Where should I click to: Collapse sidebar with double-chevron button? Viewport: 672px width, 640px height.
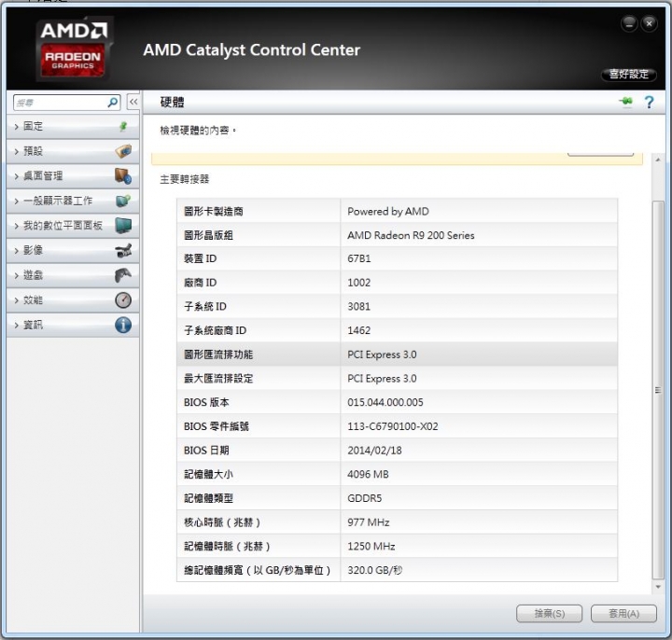[x=133, y=102]
